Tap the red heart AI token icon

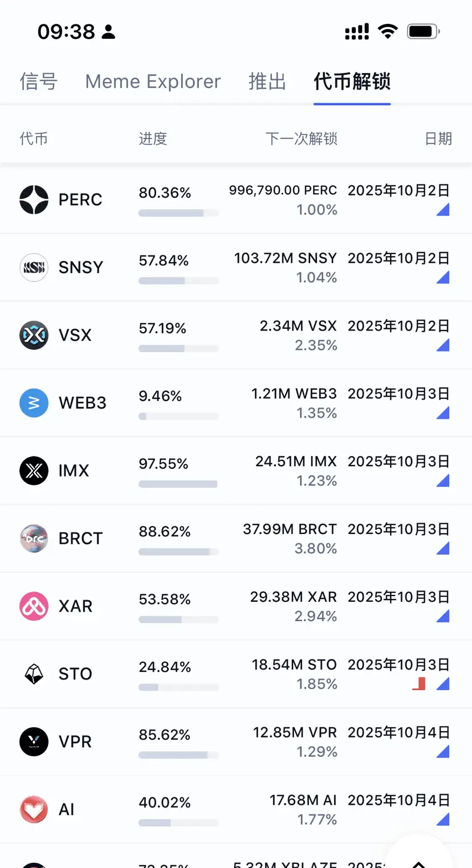pyautogui.click(x=34, y=809)
